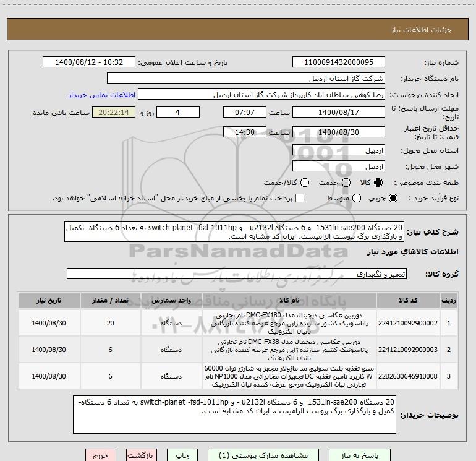This screenshot has width=476, height=461.
Task: Select the کالا/خدمت radio button
Action: click(x=305, y=183)
